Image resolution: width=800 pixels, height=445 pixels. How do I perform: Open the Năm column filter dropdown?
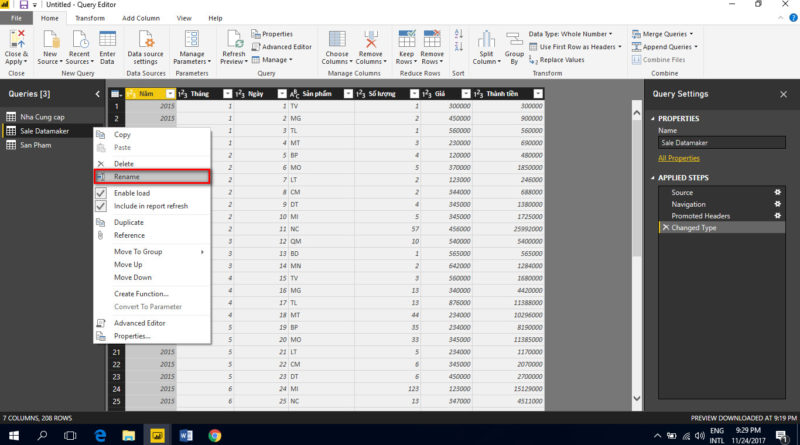coord(169,93)
